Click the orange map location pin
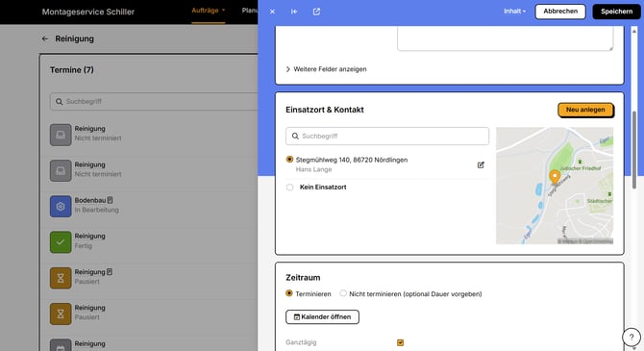The width and height of the screenshot is (644, 351). tap(555, 177)
